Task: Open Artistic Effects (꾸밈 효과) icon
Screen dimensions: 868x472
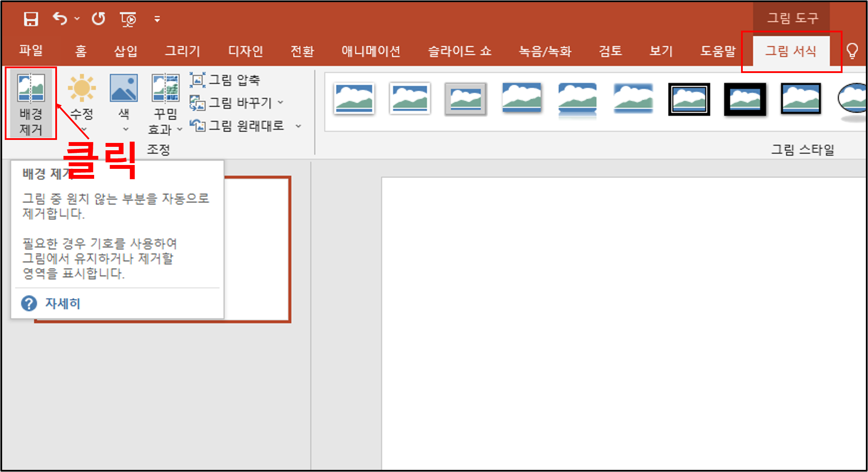Action: tap(165, 89)
